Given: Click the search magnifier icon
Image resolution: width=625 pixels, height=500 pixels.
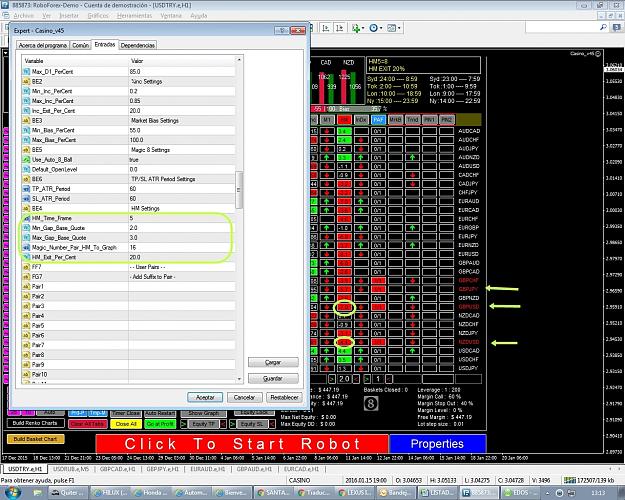Looking at the screenshot, I should pyautogui.click(x=603, y=27).
